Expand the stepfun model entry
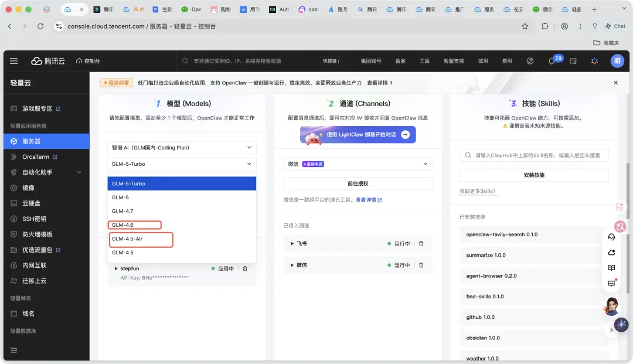The height and width of the screenshot is (364, 633). tap(116, 268)
